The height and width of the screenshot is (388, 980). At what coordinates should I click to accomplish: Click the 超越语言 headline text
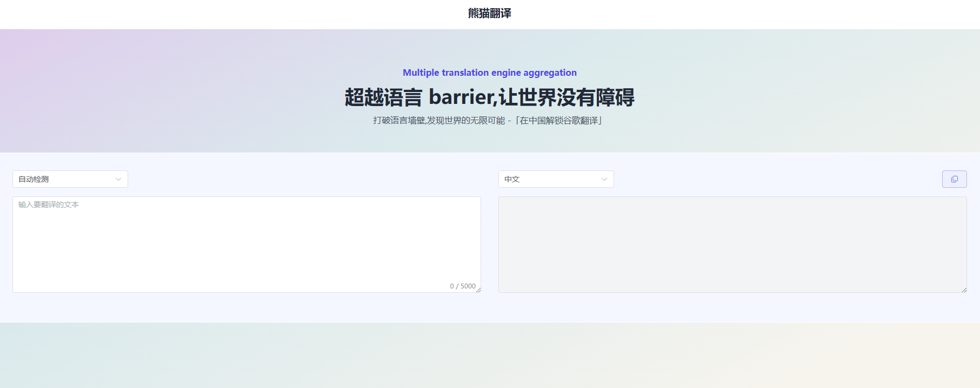[383, 97]
